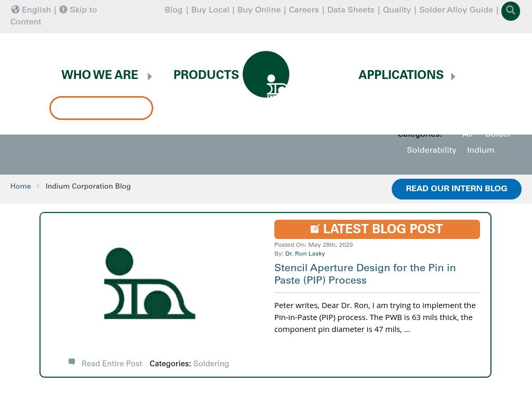Click the green search magnifier icon

coord(510,11)
